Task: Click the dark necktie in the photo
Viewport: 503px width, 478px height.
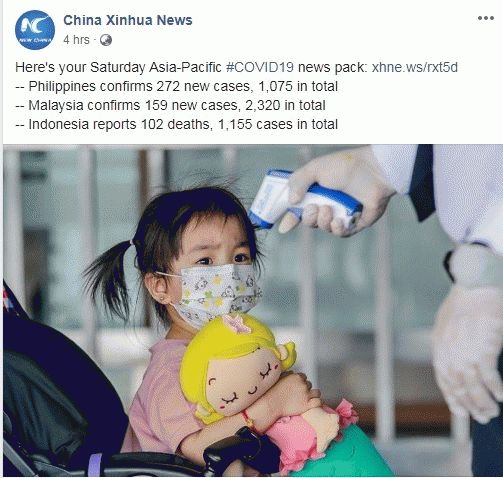Action: click(x=422, y=182)
